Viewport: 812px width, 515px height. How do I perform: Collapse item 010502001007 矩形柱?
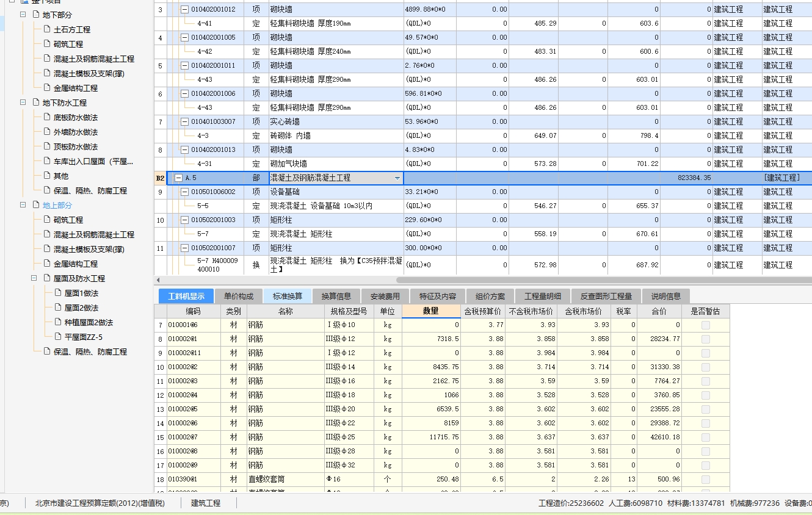(185, 248)
